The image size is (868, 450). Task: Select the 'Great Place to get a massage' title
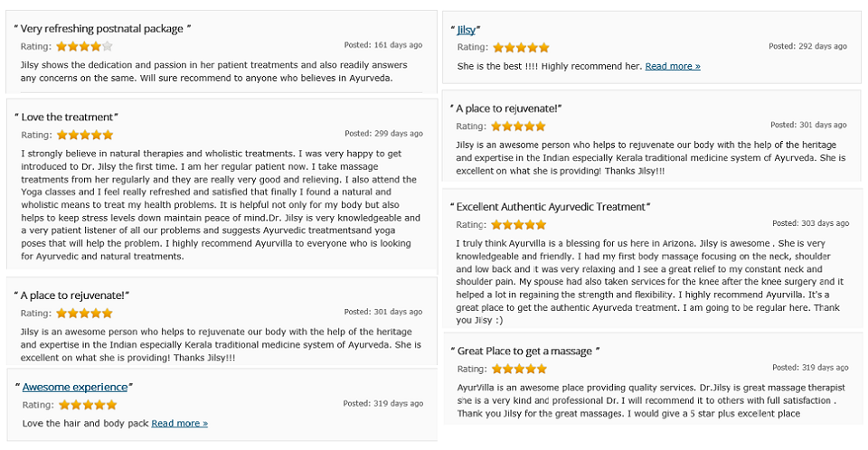[524, 351]
